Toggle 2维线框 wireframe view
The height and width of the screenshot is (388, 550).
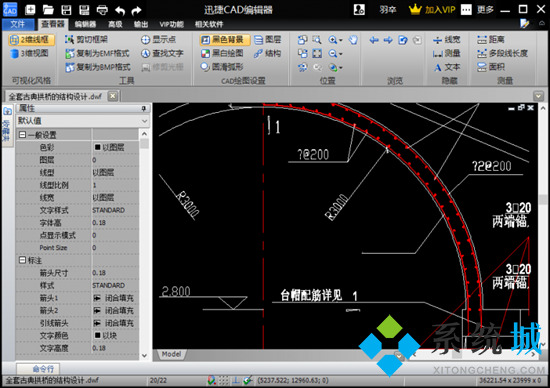coord(32,40)
